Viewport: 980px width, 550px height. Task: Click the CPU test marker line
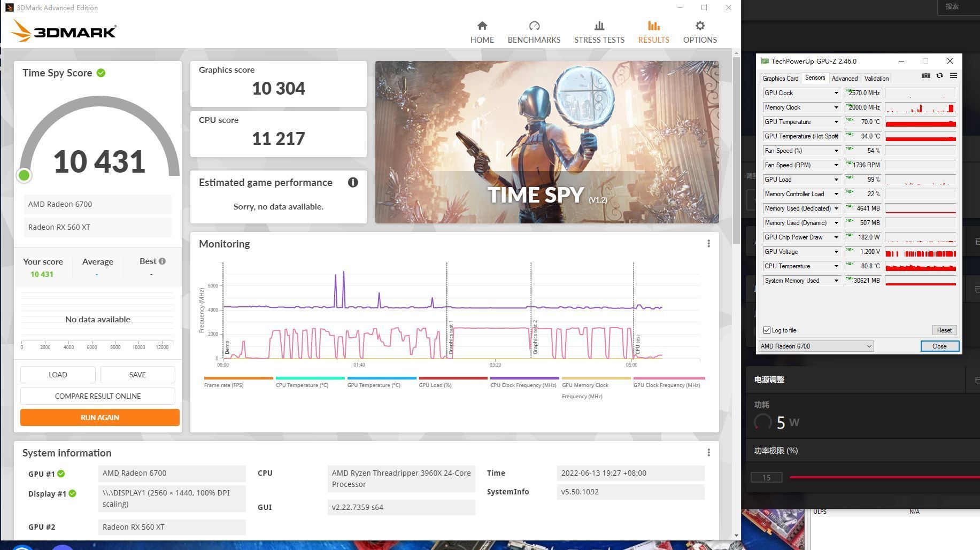634,310
